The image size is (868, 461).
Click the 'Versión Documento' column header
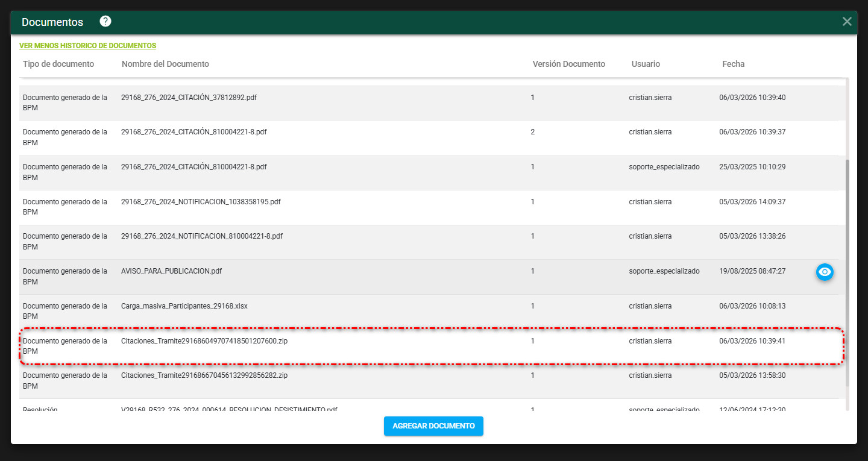pos(568,64)
